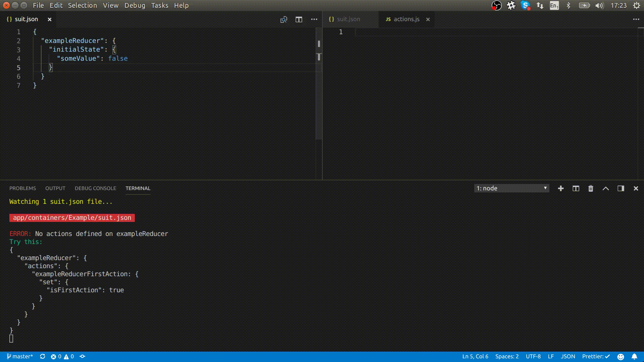Image resolution: width=644 pixels, height=362 pixels.
Task: Go to line via Ln 5, Col 6
Action: [x=475, y=356]
